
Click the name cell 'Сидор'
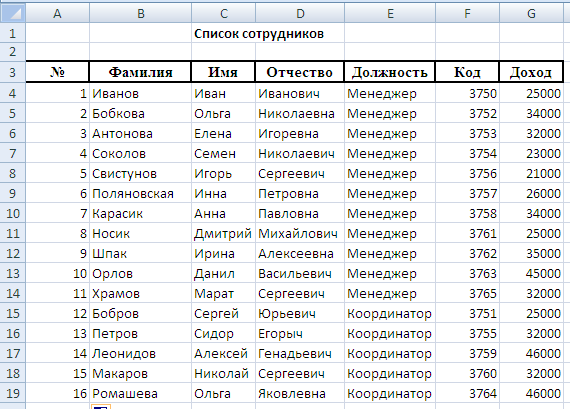(x=223, y=333)
